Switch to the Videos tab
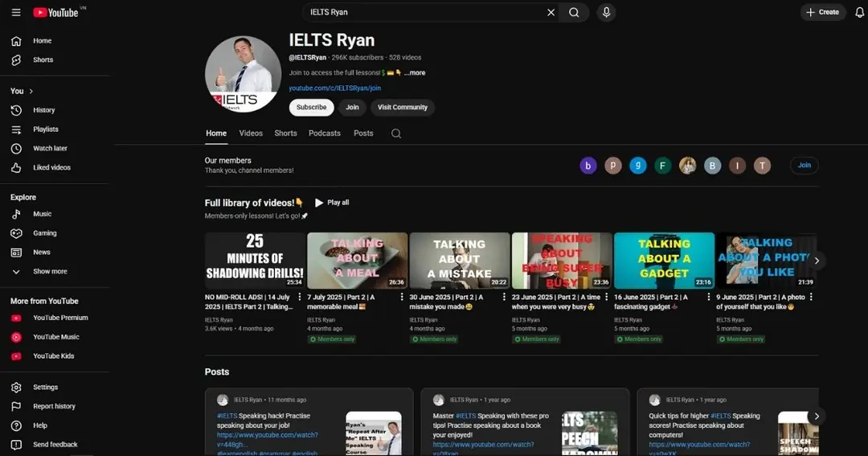 251,134
